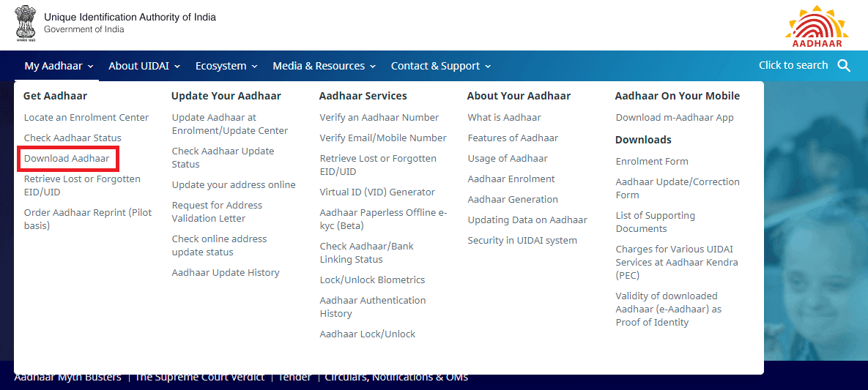
Task: Select Aadhaar Update History link
Action: pos(226,272)
